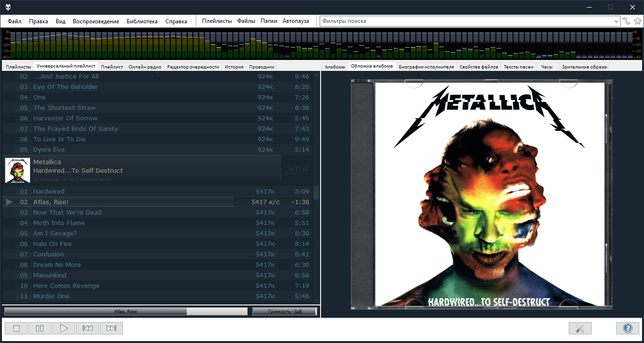Adjust the Громкость volume bar
This screenshot has height=343, width=644.
tap(284, 312)
